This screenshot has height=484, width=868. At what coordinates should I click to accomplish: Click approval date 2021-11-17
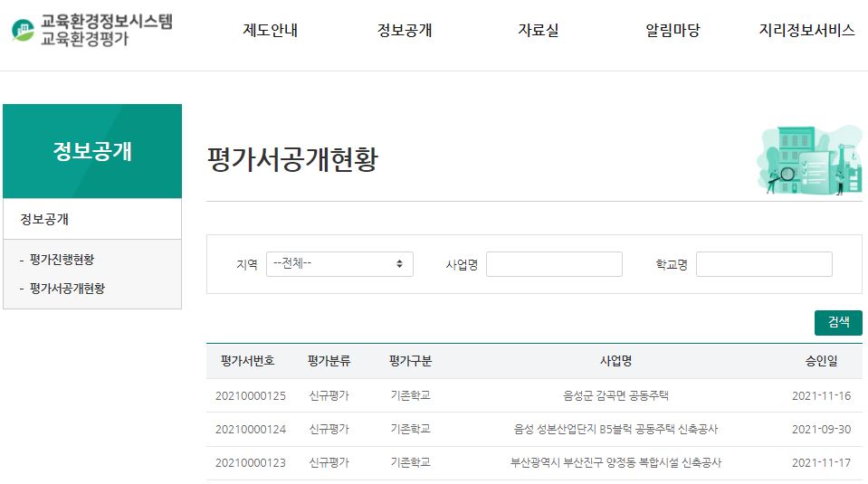pos(821,463)
